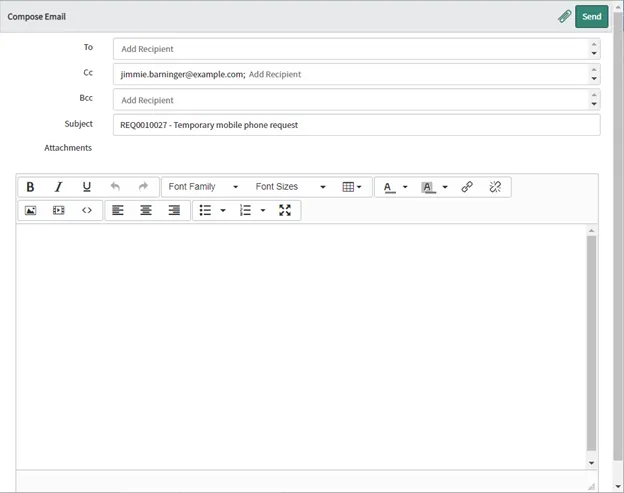Click the fullscreen editor icon

coord(285,210)
